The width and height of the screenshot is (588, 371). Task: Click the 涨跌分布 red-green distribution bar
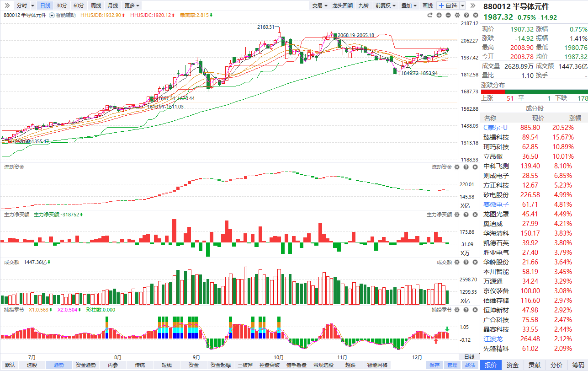pyautogui.click(x=534, y=91)
